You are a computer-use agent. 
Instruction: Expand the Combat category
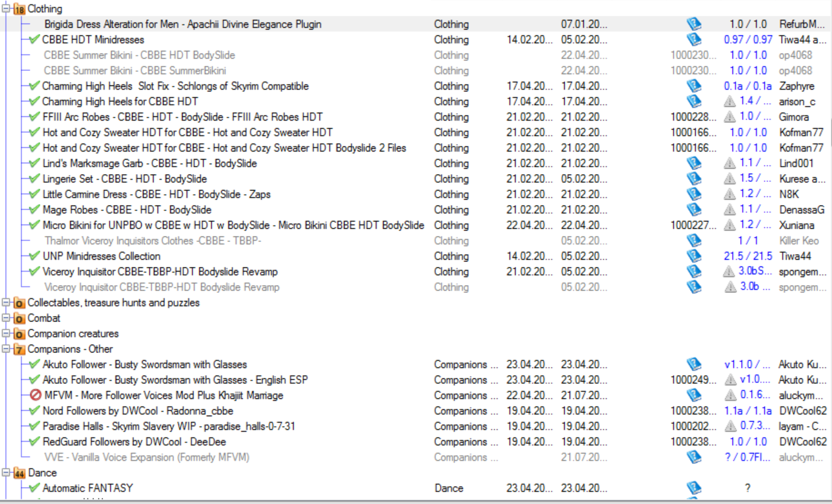click(6, 318)
